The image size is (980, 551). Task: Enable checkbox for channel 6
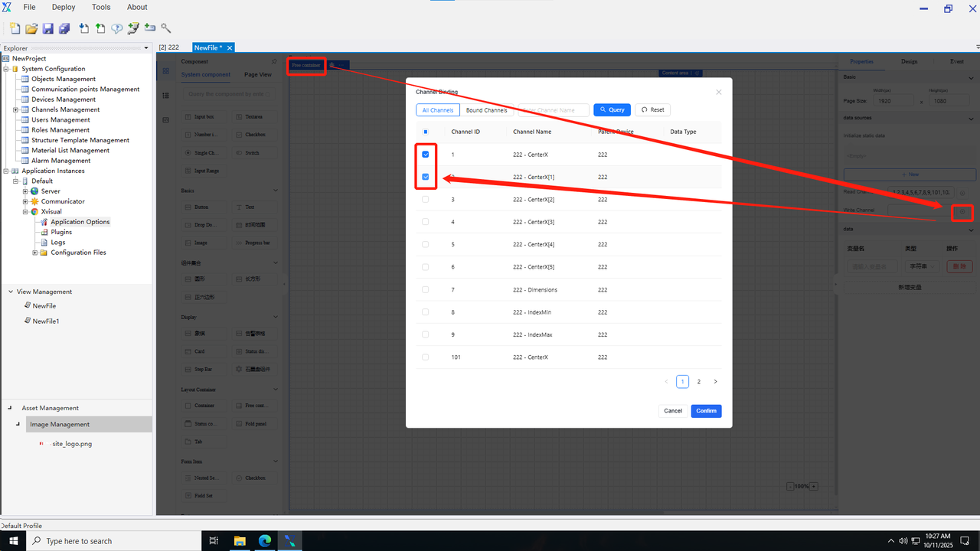426,267
